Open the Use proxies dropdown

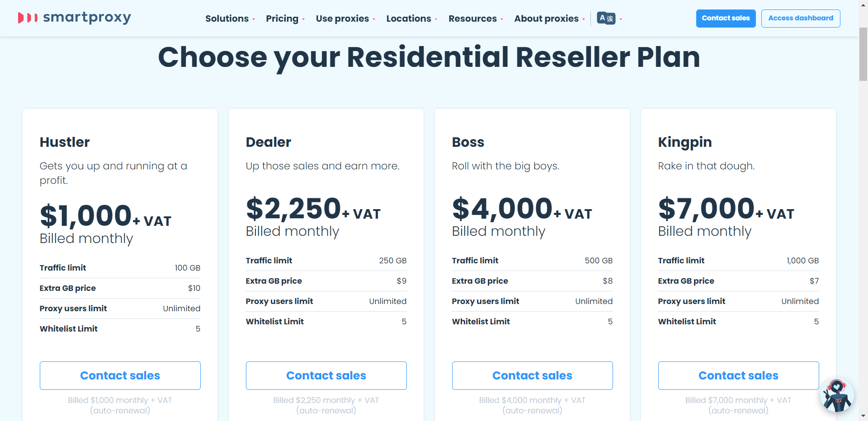[x=345, y=19]
